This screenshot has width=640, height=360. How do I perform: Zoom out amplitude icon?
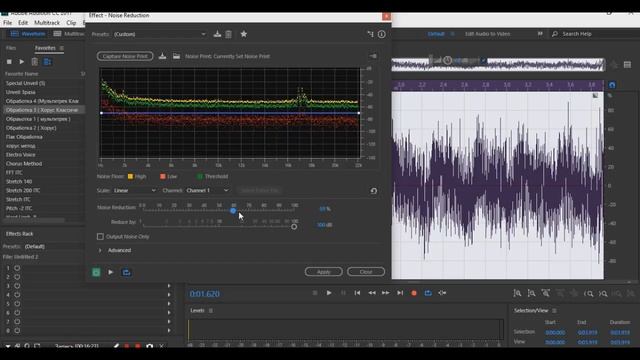coord(531,293)
